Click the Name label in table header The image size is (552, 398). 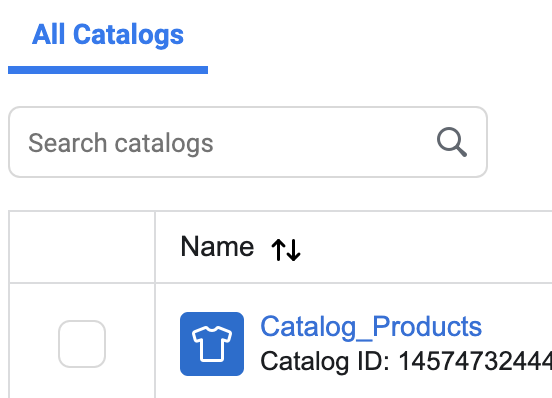217,247
